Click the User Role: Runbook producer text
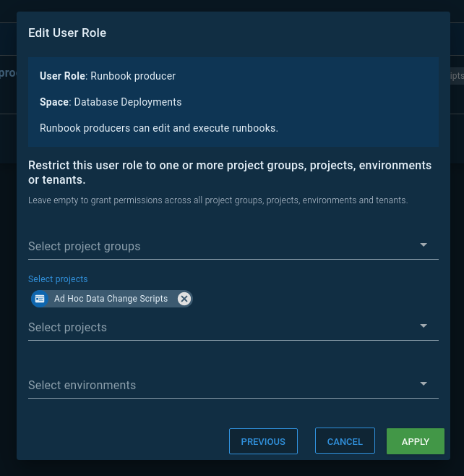Screen dimensions: 464x476 click(x=108, y=76)
